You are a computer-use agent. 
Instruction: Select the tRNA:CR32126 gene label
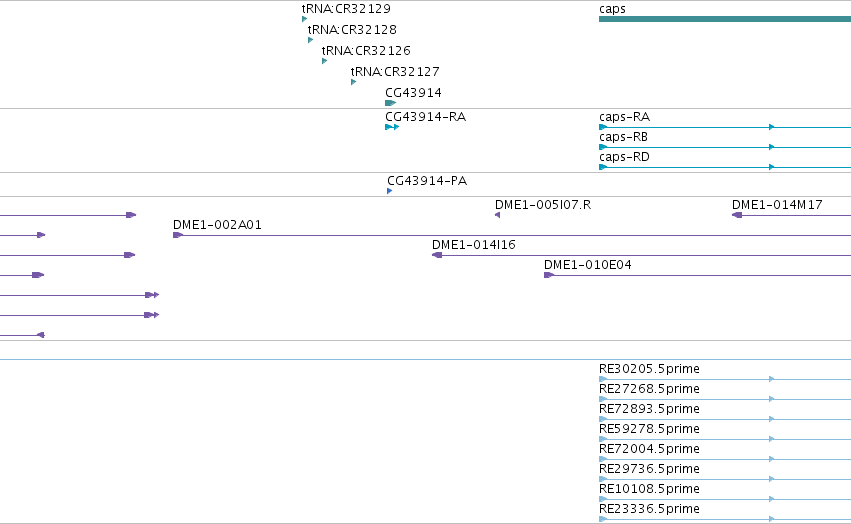click(x=366, y=50)
